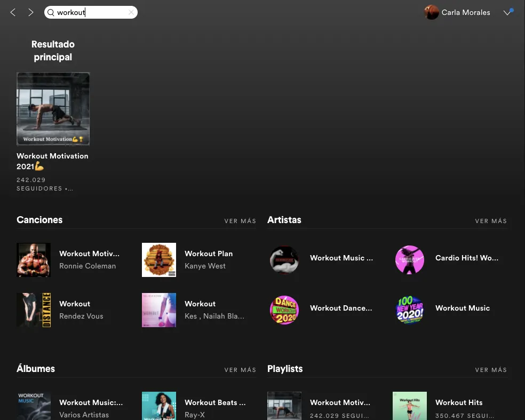Image resolution: width=525 pixels, height=420 pixels.
Task: Open artist link Kes, Nailah Bla...
Action: click(x=214, y=316)
